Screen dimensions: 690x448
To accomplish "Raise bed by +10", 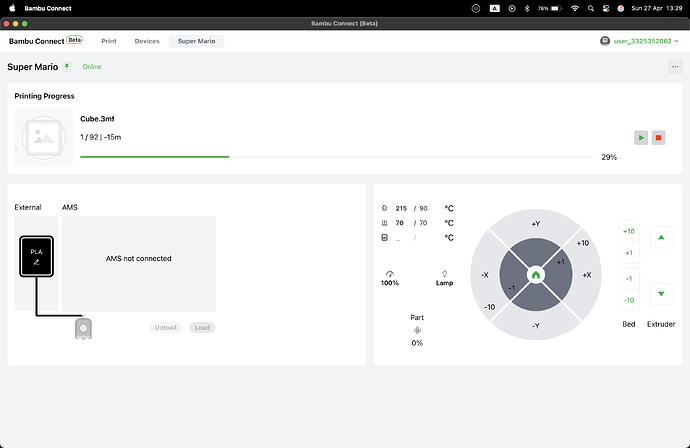I will (629, 231).
